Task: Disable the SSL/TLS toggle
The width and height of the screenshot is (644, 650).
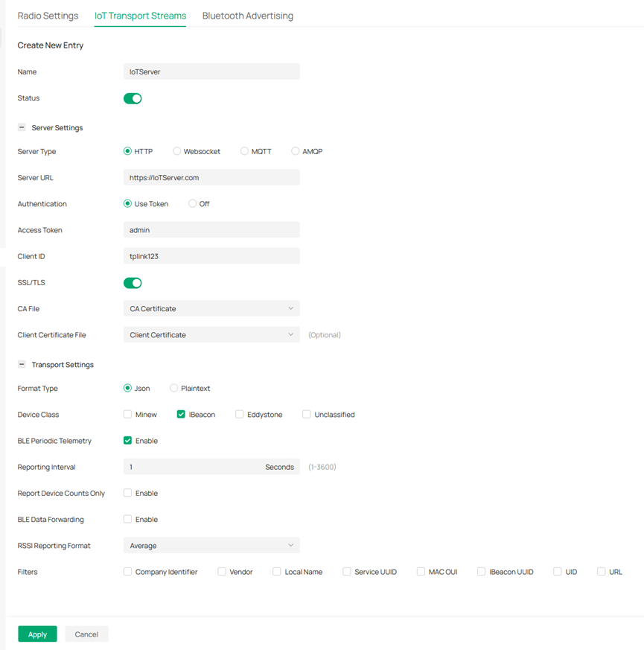Action: click(133, 282)
